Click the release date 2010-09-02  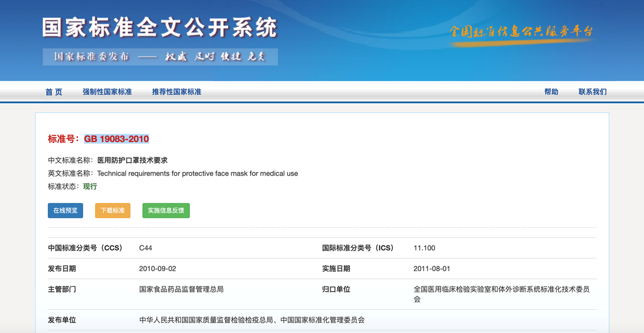click(x=157, y=269)
